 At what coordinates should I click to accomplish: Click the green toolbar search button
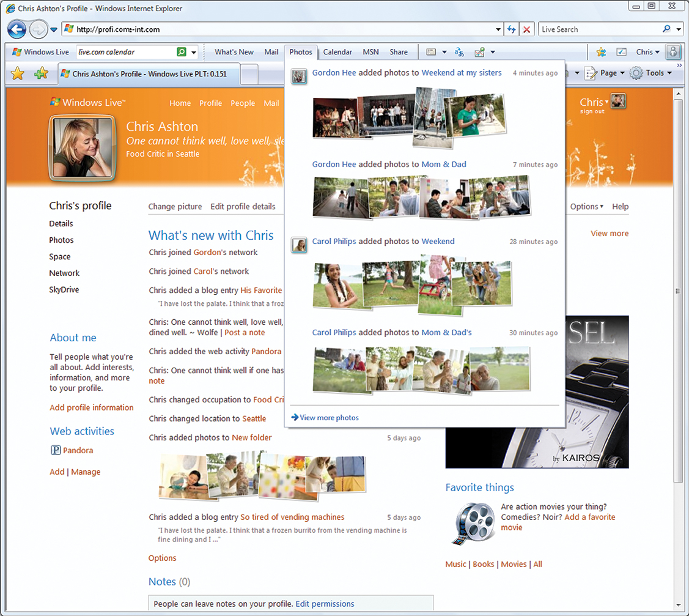click(x=182, y=52)
